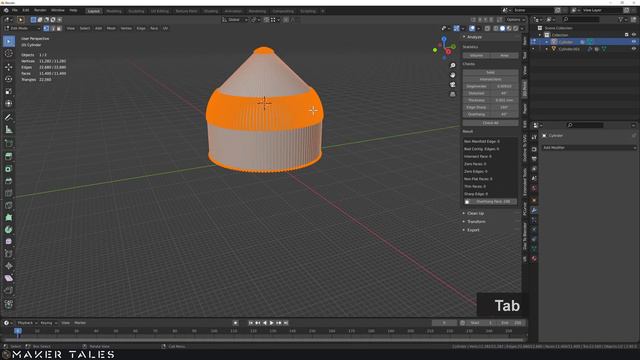Switch to rendered viewport shading
Viewport: 640px width, 360px height.
516,28
